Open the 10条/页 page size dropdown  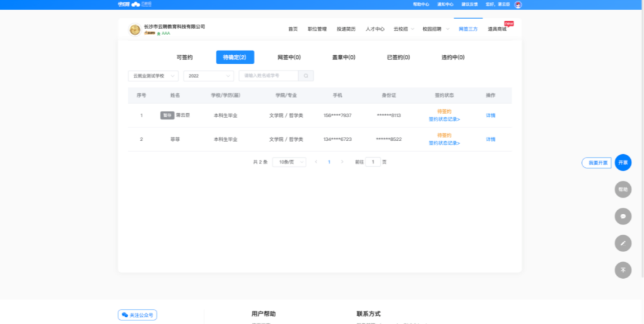pyautogui.click(x=289, y=162)
